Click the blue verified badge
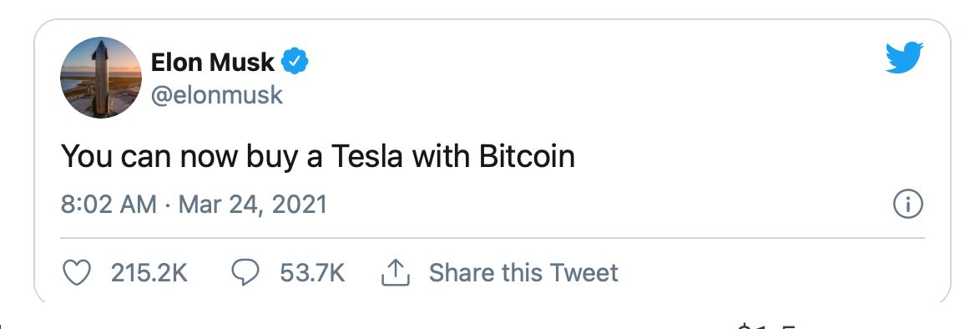Screen dimensions: 980x329 294,62
